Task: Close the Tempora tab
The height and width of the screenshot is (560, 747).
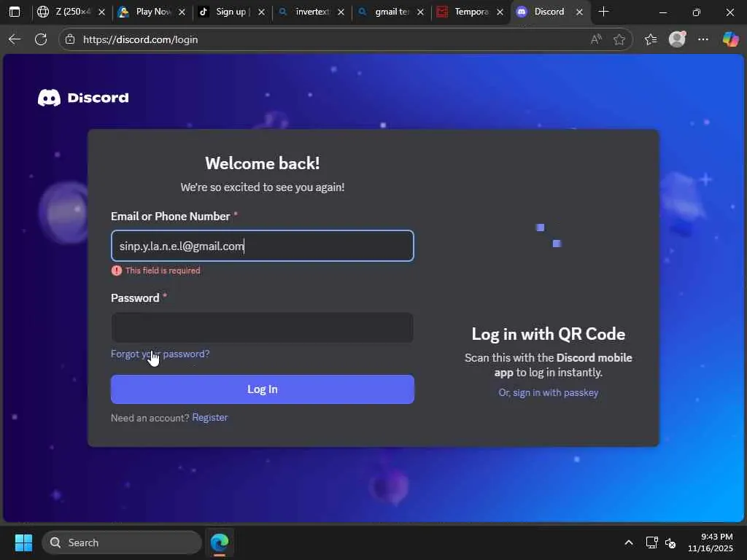Action: [500, 12]
